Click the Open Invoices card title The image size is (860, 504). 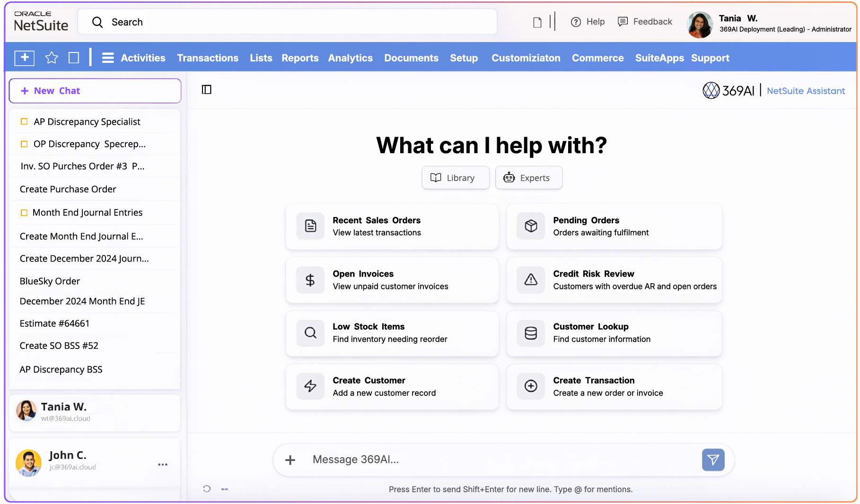click(x=363, y=274)
